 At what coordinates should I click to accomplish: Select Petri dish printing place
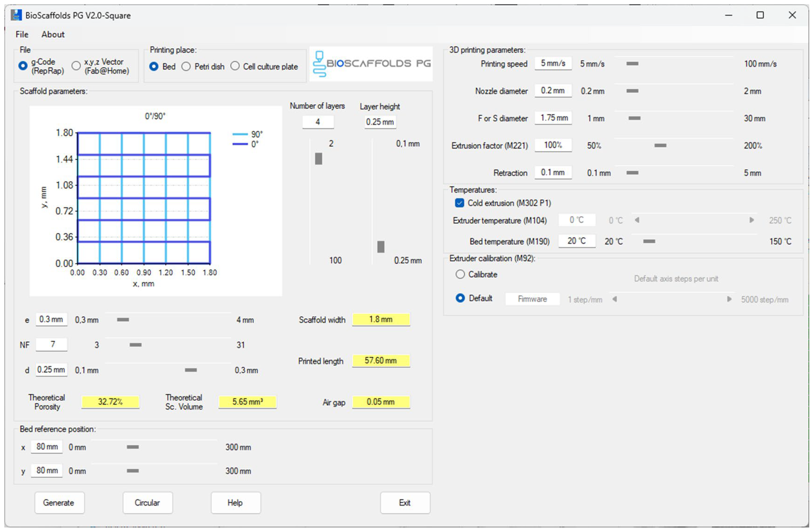click(186, 67)
